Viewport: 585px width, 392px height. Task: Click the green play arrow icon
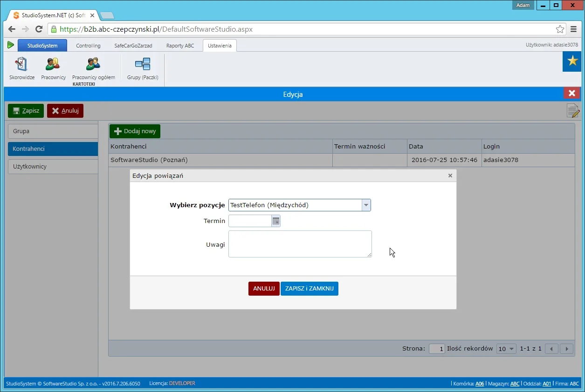click(11, 45)
